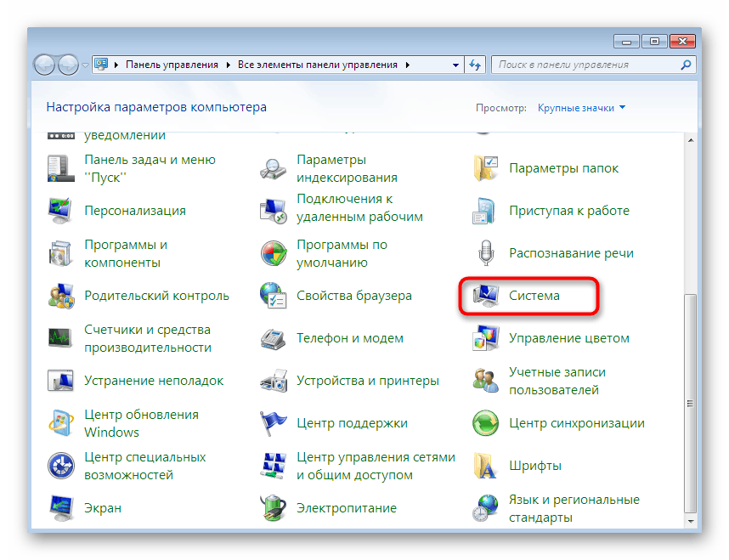Image resolution: width=729 pixels, height=560 pixels.
Task: Open Programs and Features icon
Action: [x=61, y=253]
